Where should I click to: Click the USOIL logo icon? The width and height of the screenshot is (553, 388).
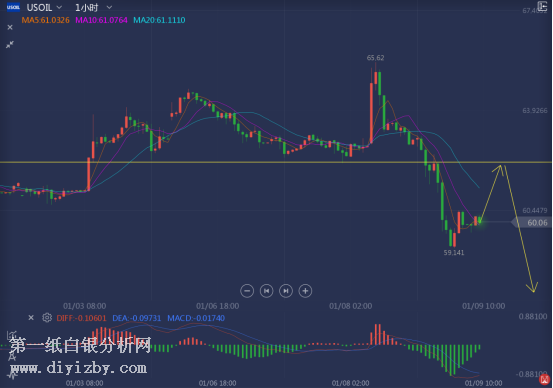[x=13, y=7]
